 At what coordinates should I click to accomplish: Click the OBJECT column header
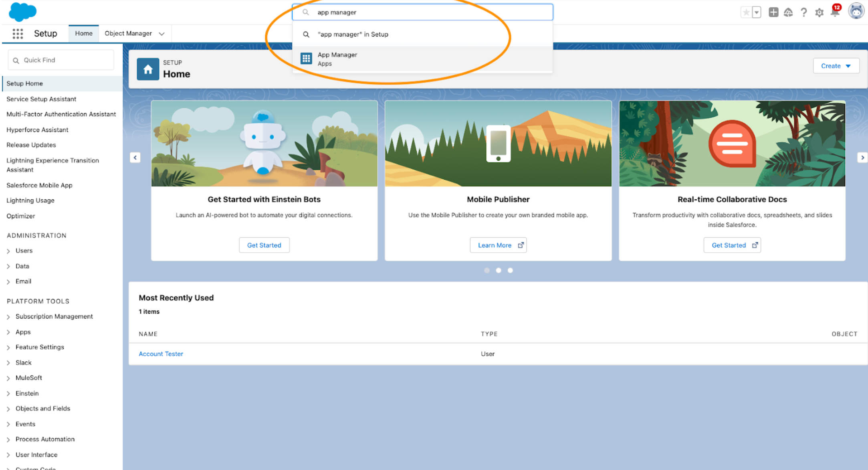pos(844,334)
